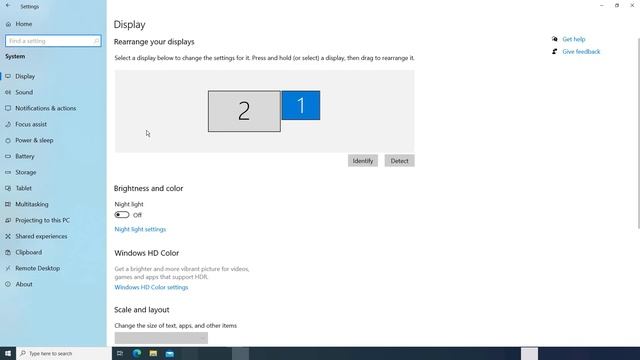Click the Power & sleep icon
This screenshot has width=640, height=360.
tap(8, 140)
